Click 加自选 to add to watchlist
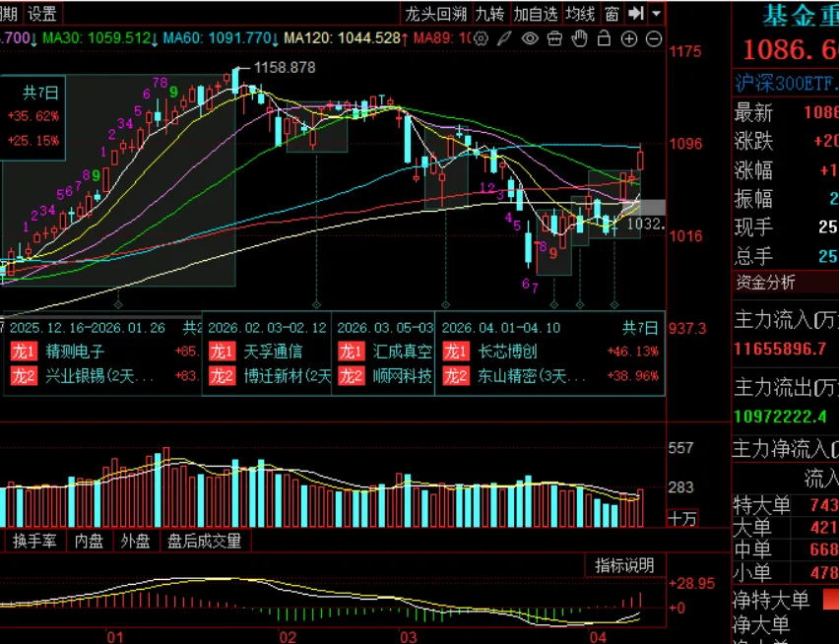 click(x=536, y=14)
